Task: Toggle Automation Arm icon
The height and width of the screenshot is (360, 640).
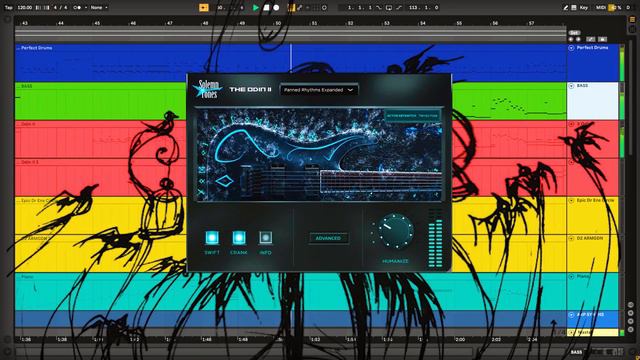Action: click(300, 7)
